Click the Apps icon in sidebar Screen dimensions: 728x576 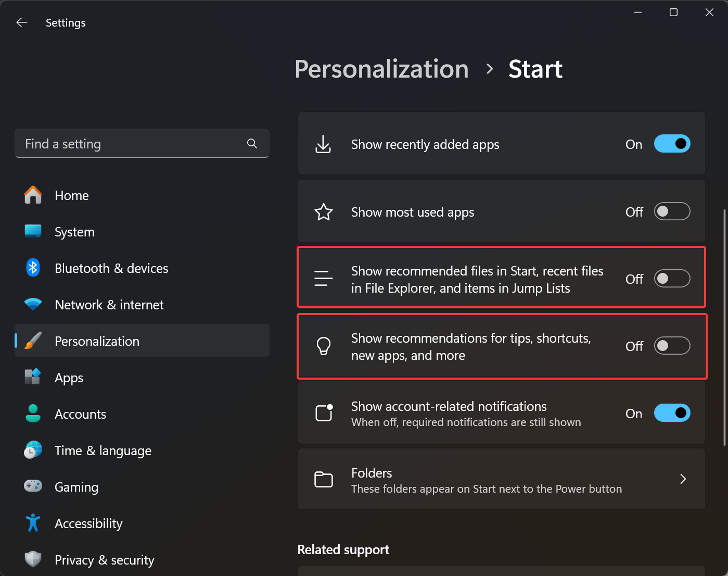tap(33, 377)
